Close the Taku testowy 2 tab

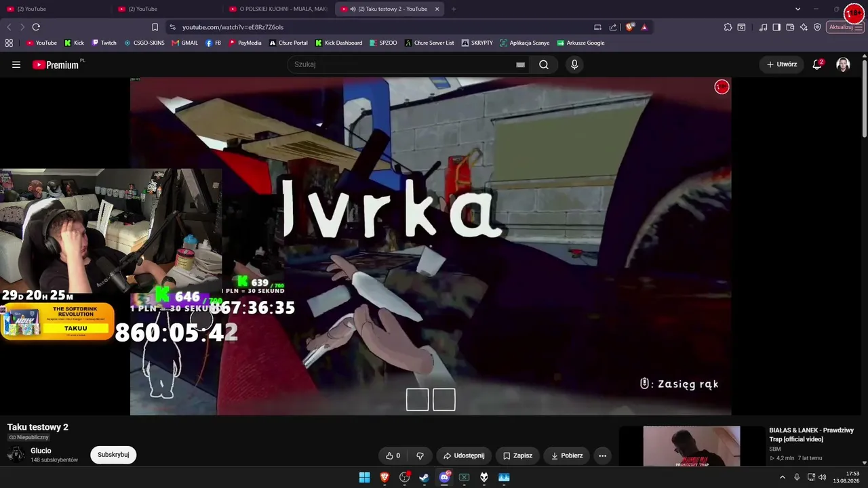(x=437, y=9)
